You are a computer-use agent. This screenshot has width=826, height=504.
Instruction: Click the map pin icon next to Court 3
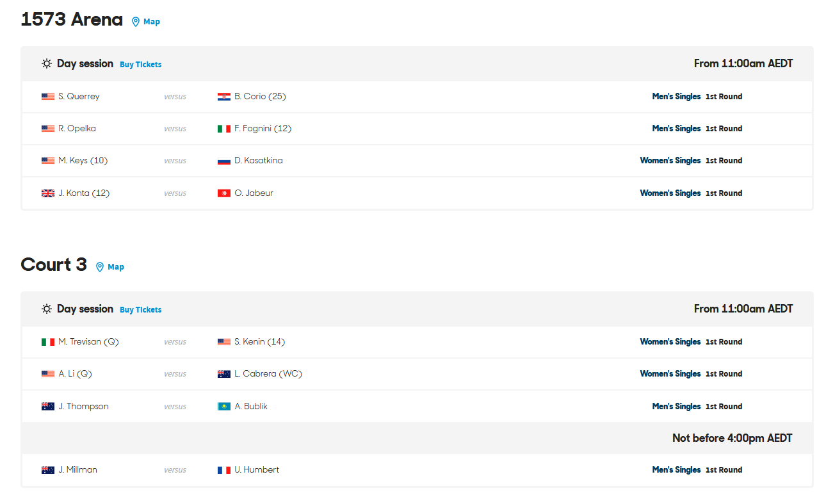tap(99, 267)
